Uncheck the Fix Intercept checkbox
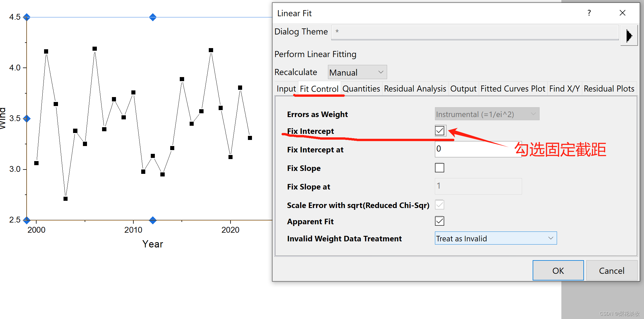The width and height of the screenshot is (644, 319). (440, 131)
